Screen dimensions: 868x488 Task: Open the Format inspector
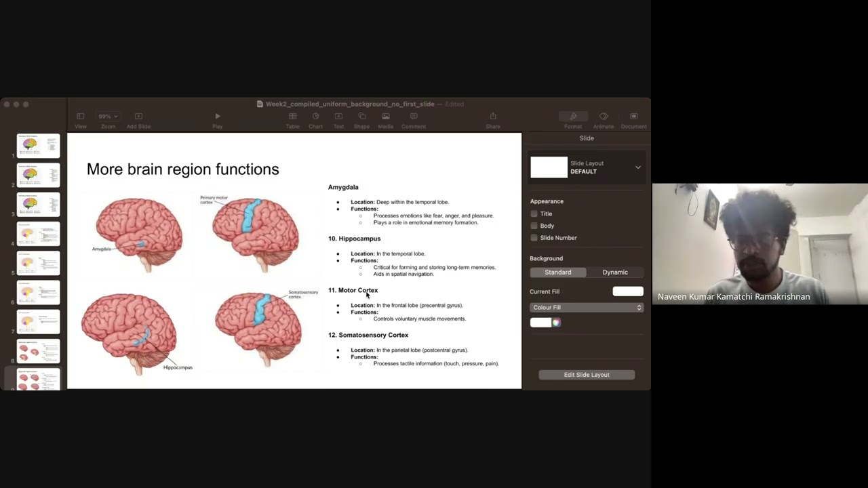573,120
